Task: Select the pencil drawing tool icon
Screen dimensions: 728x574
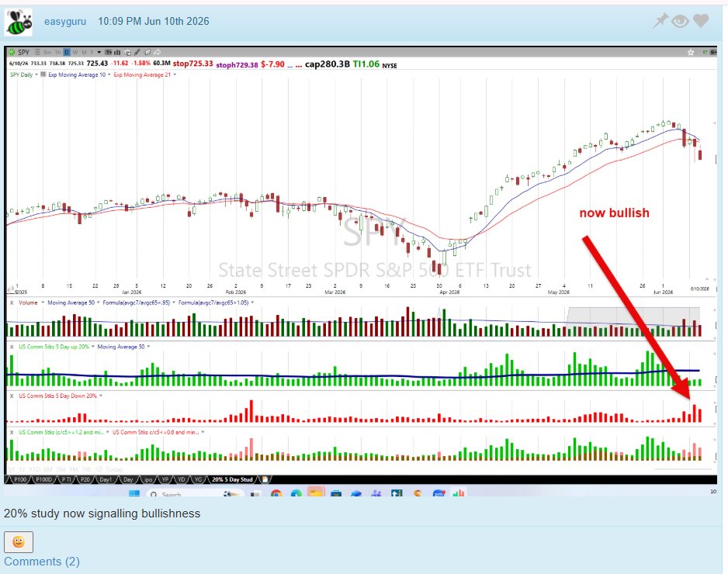Action: tap(137, 52)
